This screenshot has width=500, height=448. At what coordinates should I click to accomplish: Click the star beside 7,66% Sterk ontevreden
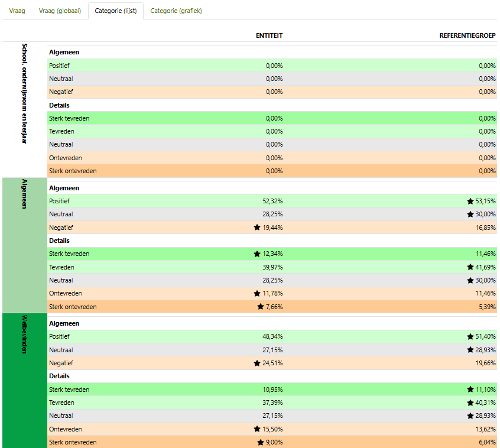(261, 307)
